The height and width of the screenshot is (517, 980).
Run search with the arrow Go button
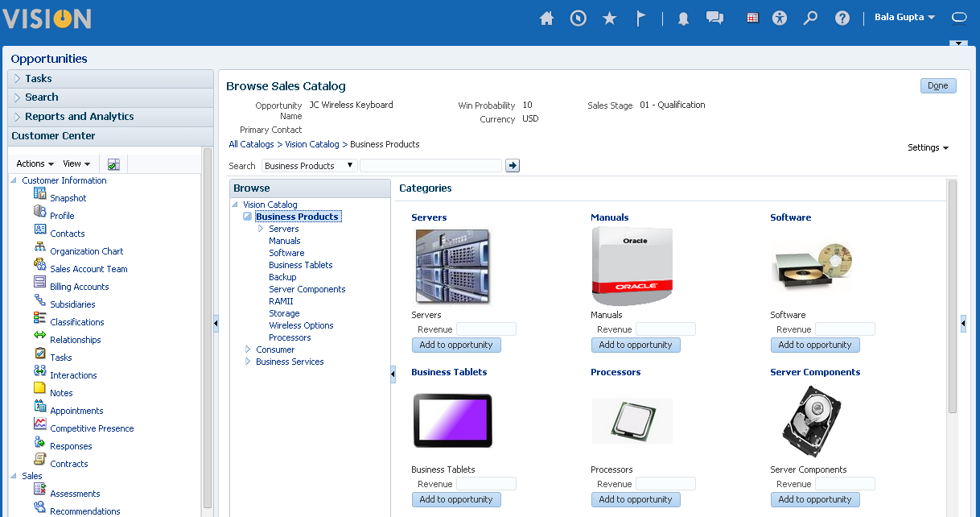click(513, 165)
